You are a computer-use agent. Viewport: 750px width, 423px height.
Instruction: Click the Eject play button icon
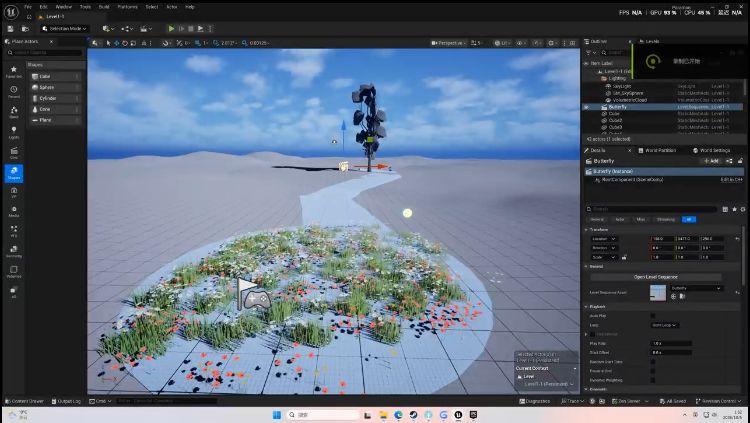point(200,29)
